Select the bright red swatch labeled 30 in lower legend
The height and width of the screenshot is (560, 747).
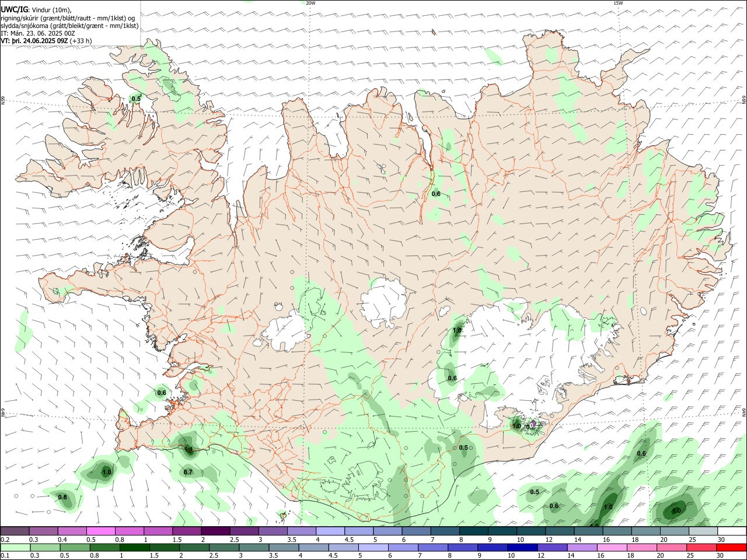point(731,547)
